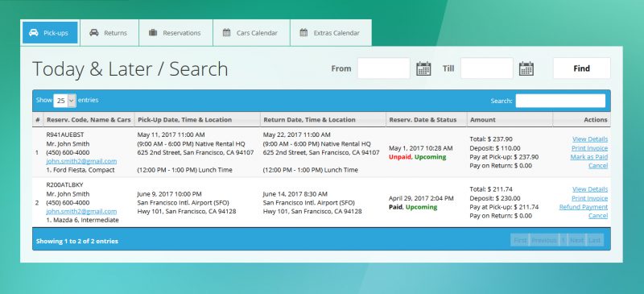
Task: Click the calendar icon on Extras Calendar tab
Action: 303,32
